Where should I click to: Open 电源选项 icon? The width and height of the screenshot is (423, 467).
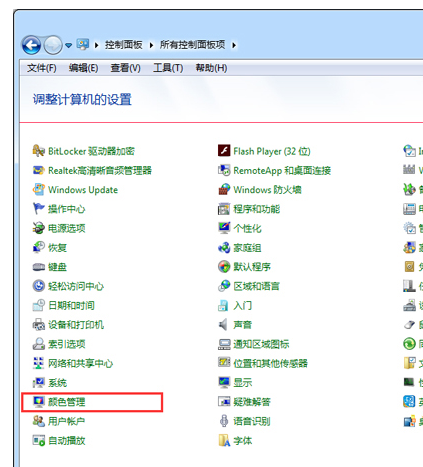click(39, 228)
